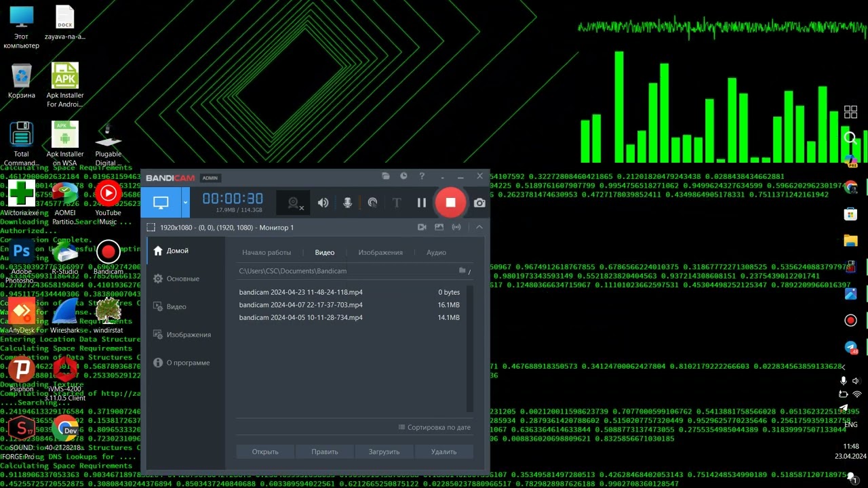Open Wireshark desktop icon
This screenshot has height=488, width=868.
coord(65,316)
